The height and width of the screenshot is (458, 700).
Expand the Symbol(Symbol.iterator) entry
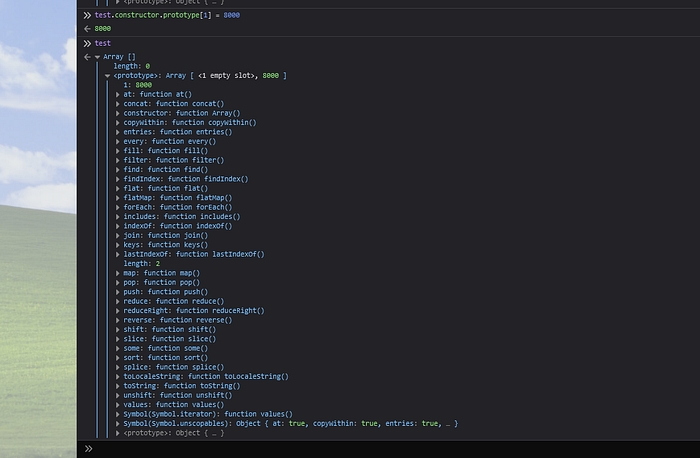pyautogui.click(x=118, y=414)
